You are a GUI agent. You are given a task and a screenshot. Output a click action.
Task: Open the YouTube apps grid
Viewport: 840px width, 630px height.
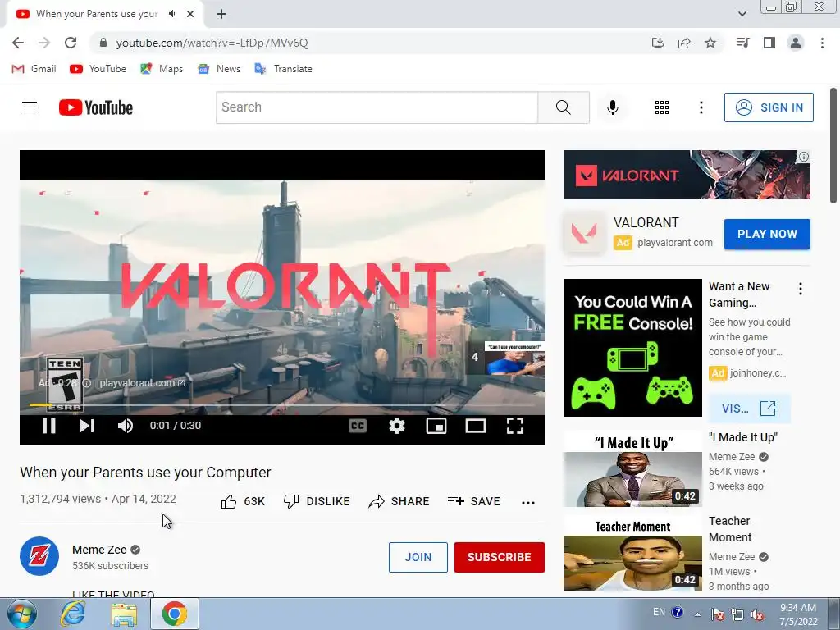click(x=662, y=107)
